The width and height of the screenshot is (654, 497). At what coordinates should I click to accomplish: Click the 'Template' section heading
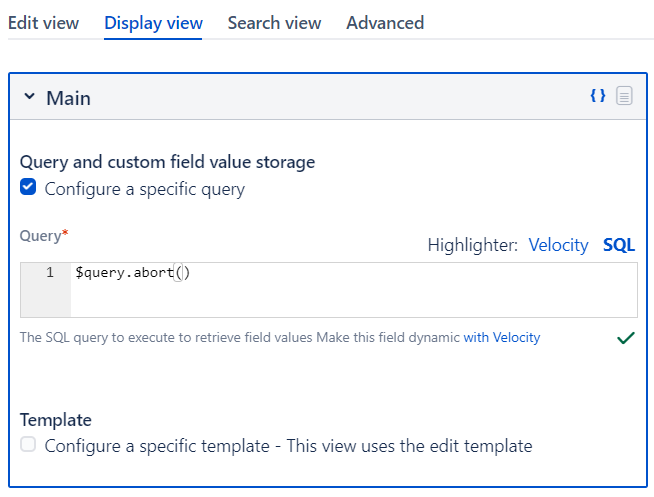click(x=56, y=420)
